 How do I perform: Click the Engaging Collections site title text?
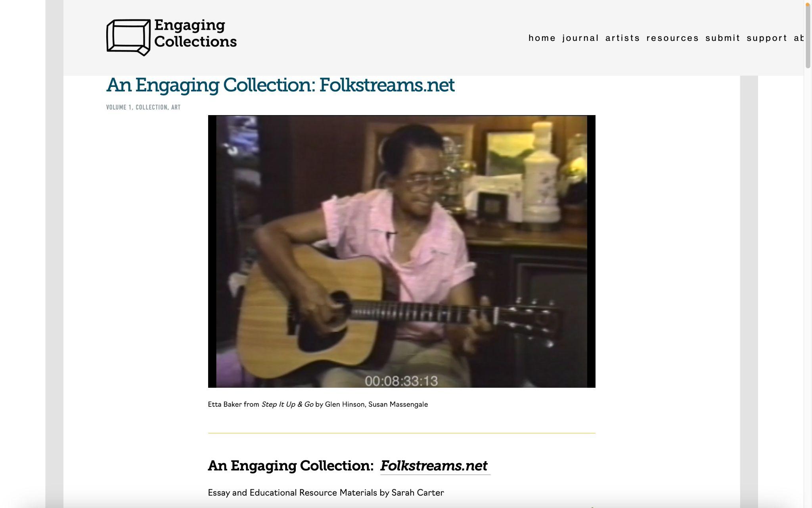tap(195, 33)
